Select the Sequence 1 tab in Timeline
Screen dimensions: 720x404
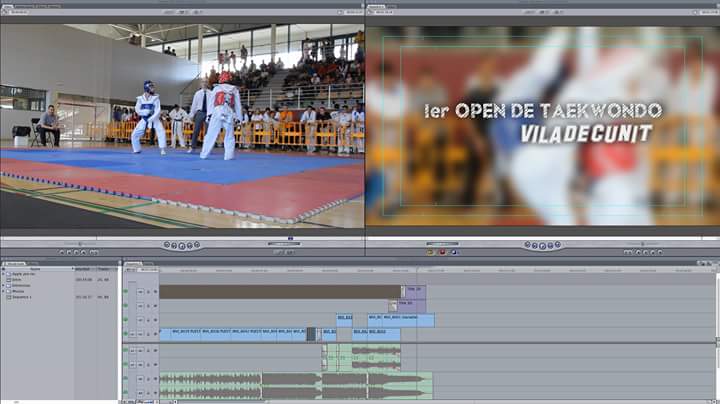point(134,264)
